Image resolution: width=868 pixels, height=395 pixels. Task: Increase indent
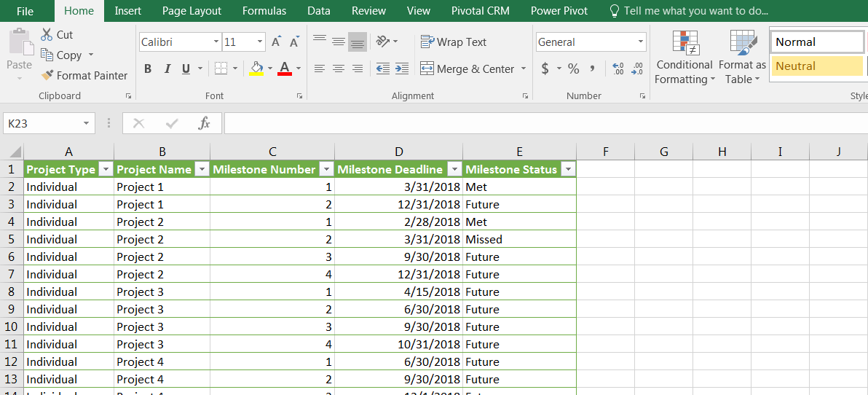pos(402,69)
